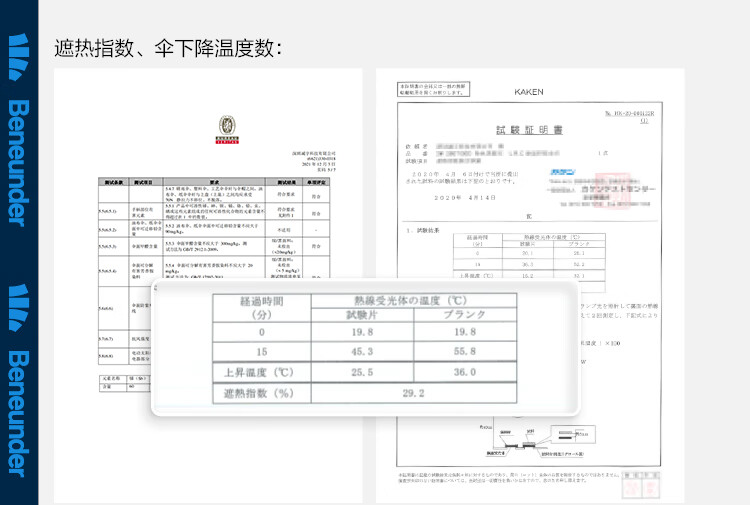Click the red stamp at certificate bottom corner

pos(640,485)
